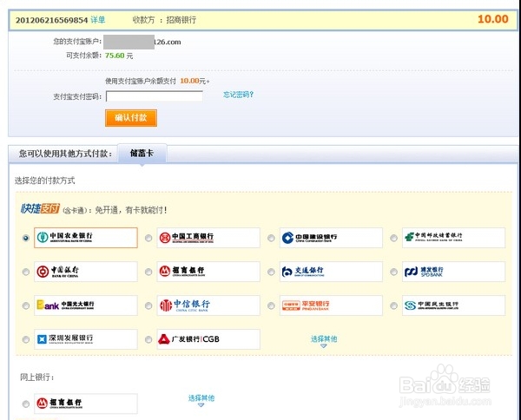Select the Bank of China radio button
The image size is (521, 420).
tap(26, 272)
